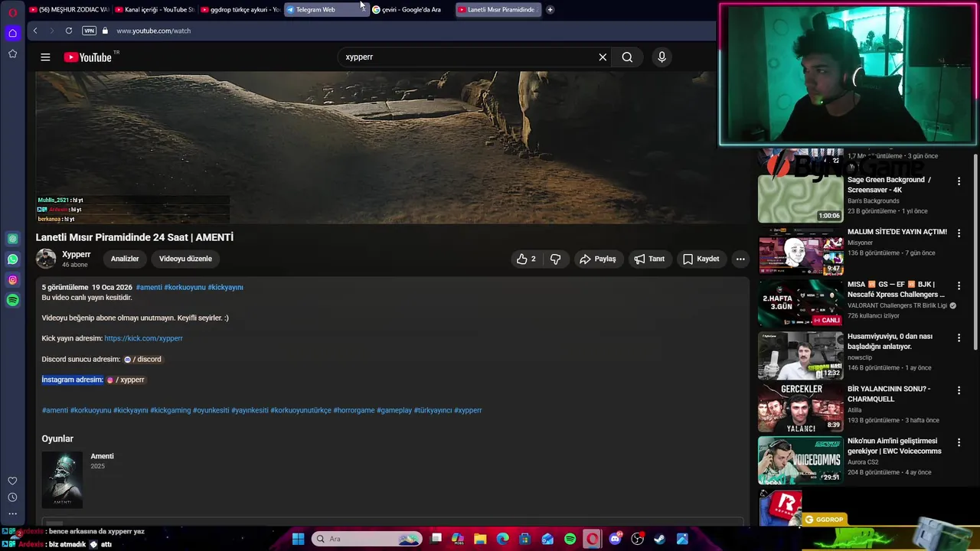Open Sage Green Background video thumbnail
Screen dimensions: 980x551
click(x=800, y=199)
